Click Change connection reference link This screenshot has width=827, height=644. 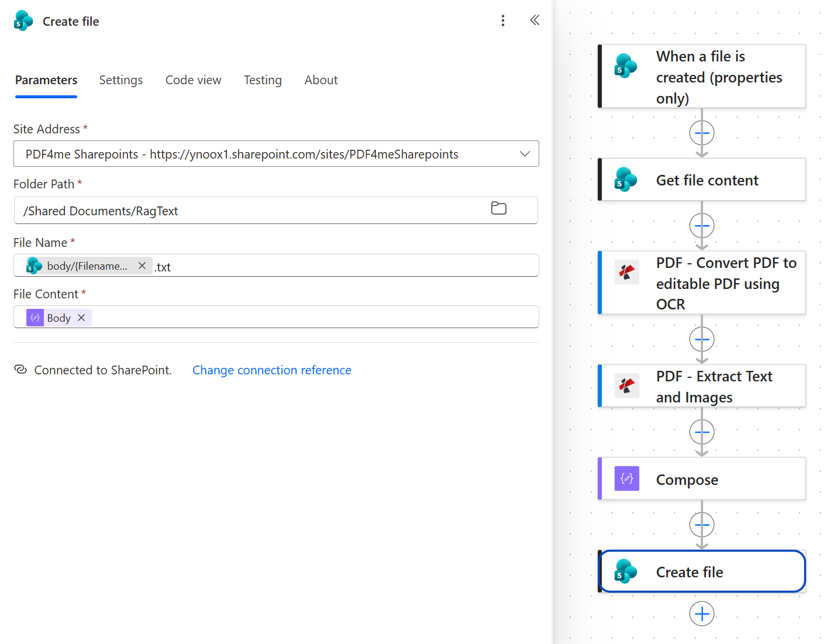[272, 370]
